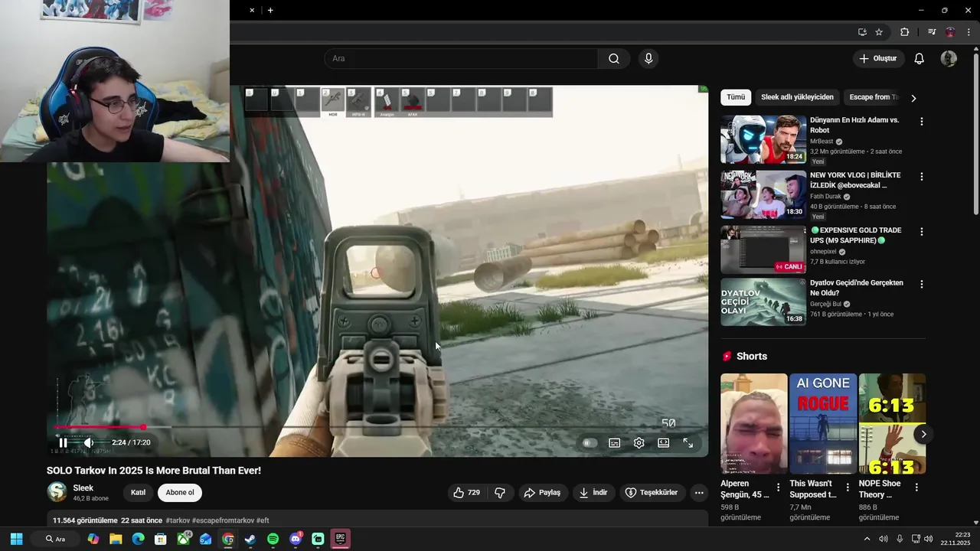Open Dyatlov Geçidi video thumbnail
The image size is (980, 551).
[x=763, y=302]
